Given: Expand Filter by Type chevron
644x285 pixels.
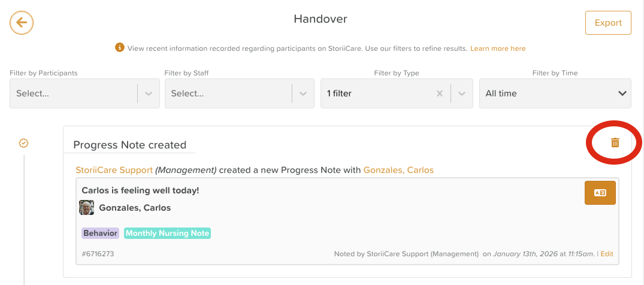Looking at the screenshot, I should pos(461,93).
